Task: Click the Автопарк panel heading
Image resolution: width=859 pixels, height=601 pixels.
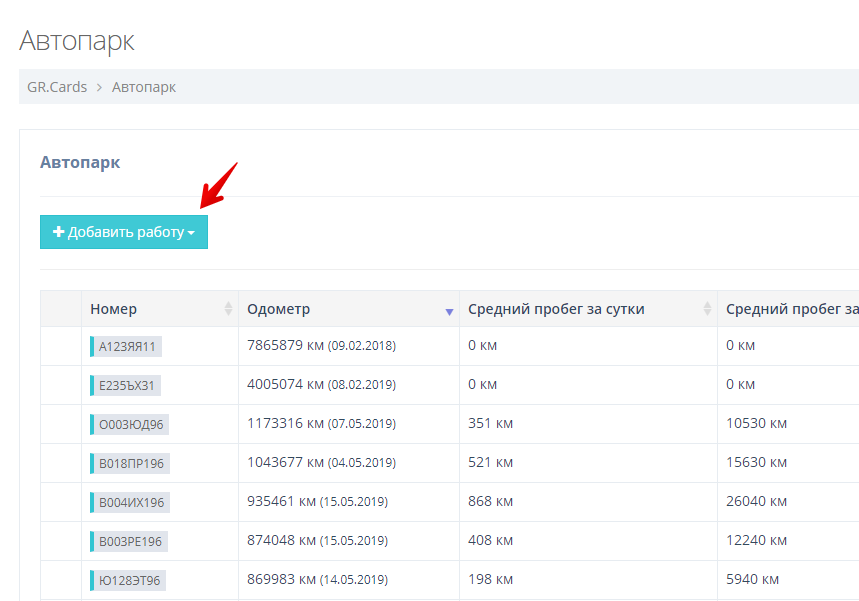Action: click(x=80, y=162)
